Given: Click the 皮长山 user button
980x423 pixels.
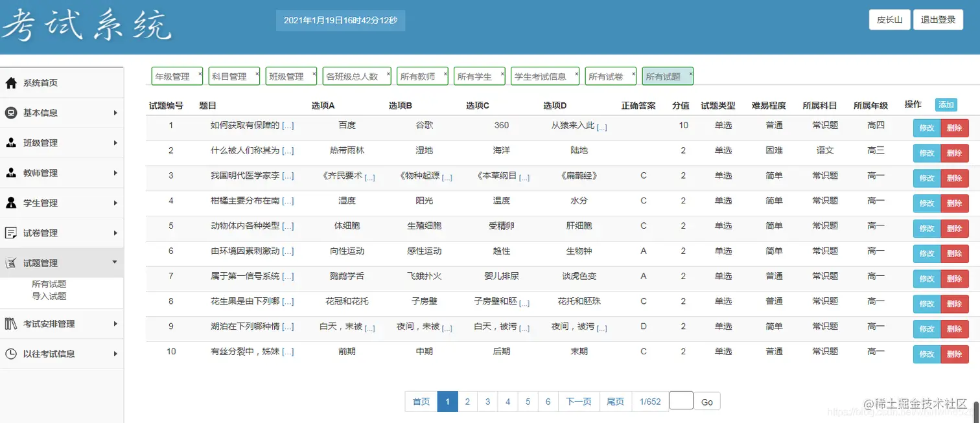Looking at the screenshot, I should 889,19.
